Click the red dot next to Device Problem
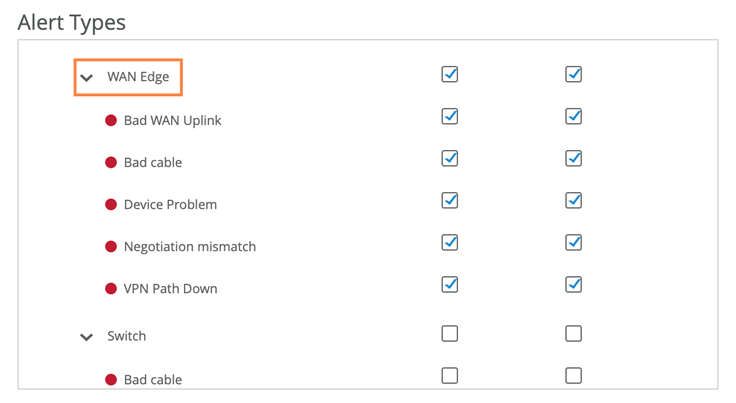 [x=111, y=205]
